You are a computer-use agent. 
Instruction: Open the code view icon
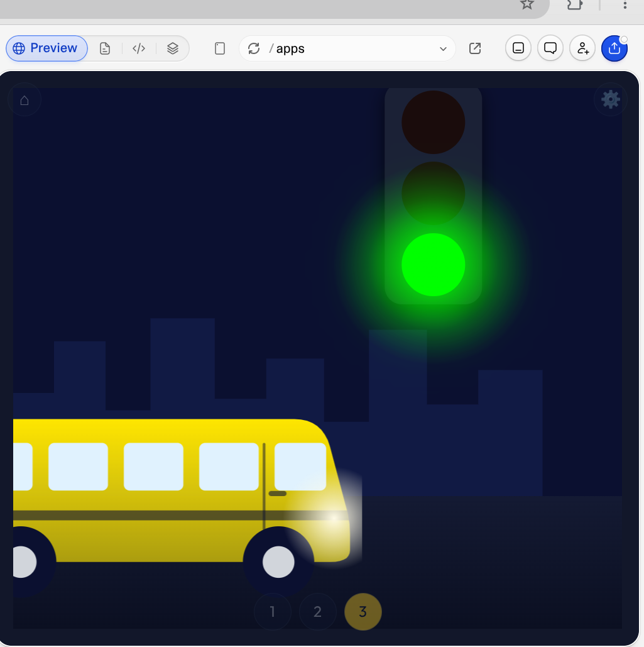click(x=139, y=48)
